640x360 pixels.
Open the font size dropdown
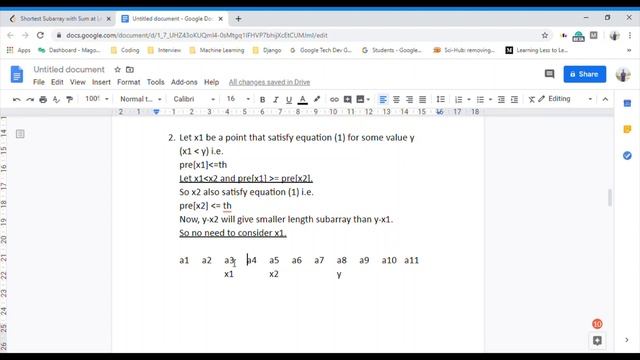(238, 99)
